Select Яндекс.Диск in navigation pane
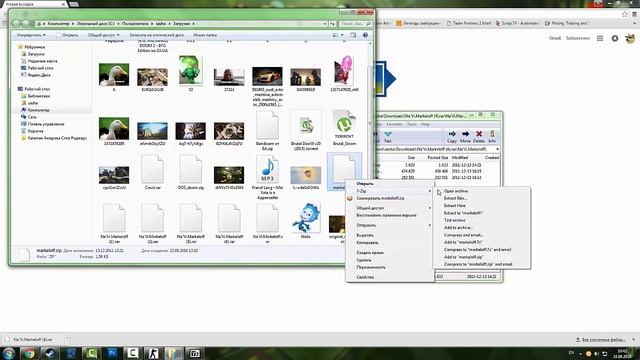The image size is (640, 360). 39,75
